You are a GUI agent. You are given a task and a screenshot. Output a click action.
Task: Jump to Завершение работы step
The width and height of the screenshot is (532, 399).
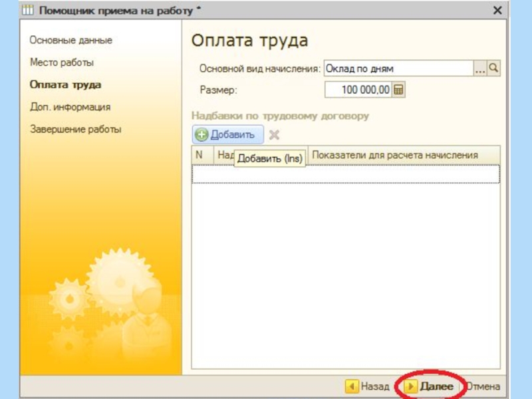pyautogui.click(x=75, y=129)
